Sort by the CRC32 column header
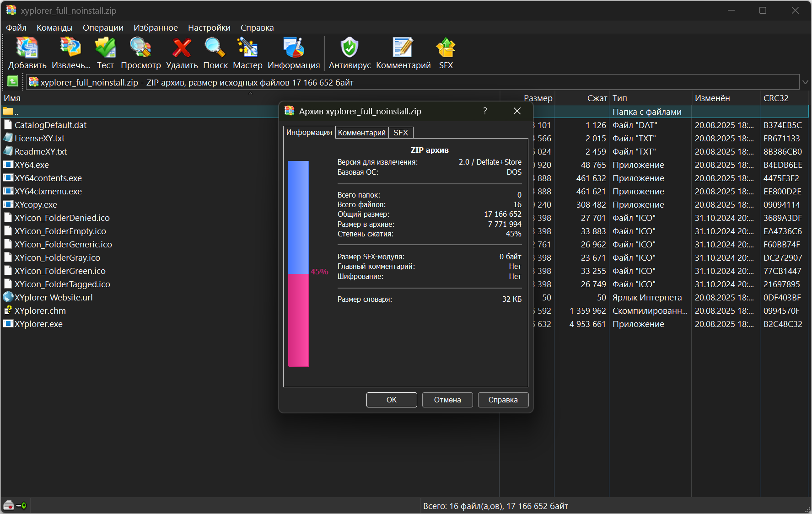The height and width of the screenshot is (514, 812). 785,98
